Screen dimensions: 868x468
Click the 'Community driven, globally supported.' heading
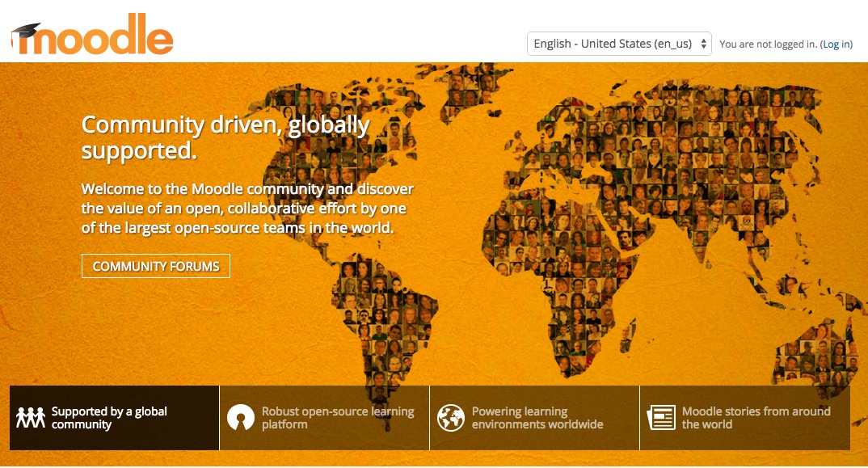click(x=225, y=137)
